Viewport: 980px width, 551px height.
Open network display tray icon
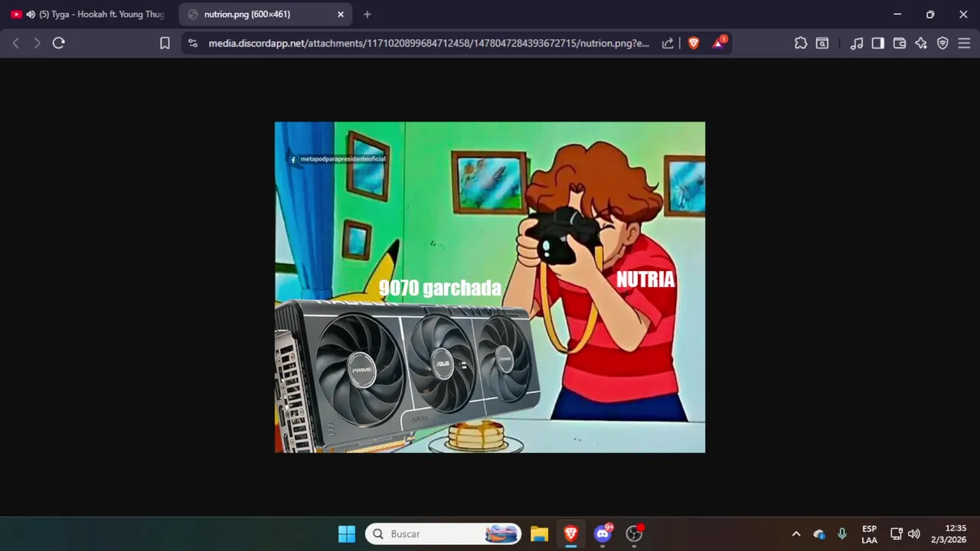pyautogui.click(x=897, y=534)
